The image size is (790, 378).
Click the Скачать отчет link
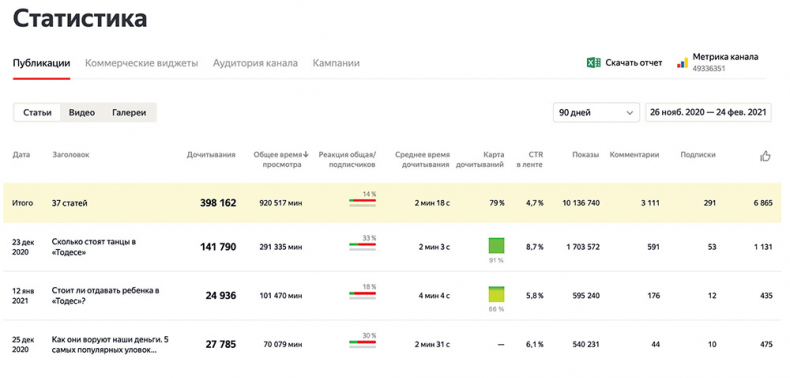[634, 63]
